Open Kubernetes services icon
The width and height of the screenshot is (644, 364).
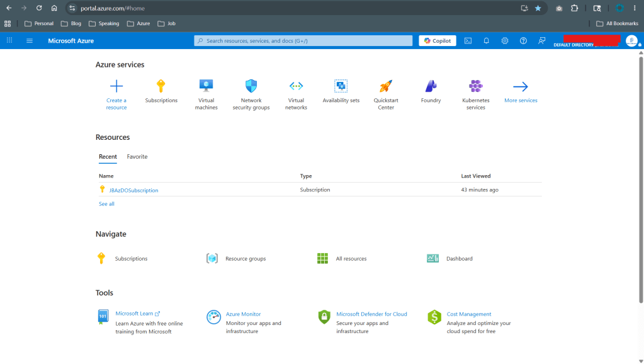[476, 86]
